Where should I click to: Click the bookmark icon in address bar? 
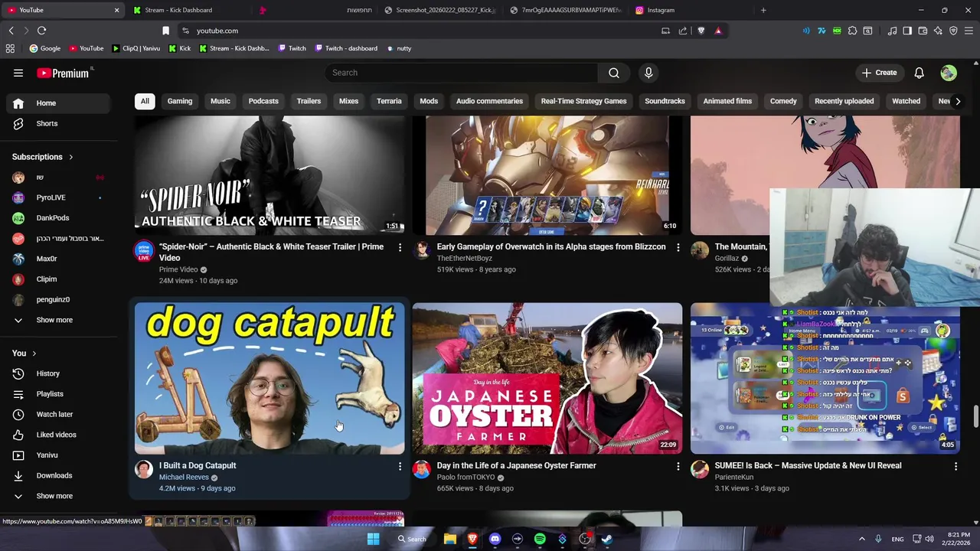coord(165,31)
